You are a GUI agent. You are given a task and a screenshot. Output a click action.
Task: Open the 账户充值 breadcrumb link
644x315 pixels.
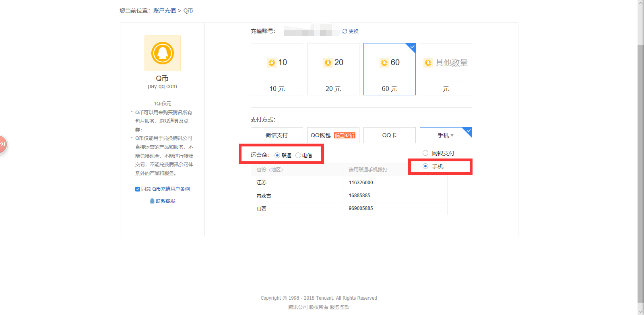(165, 10)
